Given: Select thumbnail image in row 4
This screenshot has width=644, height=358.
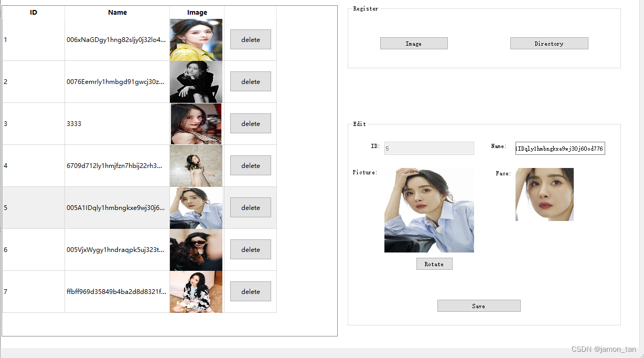Looking at the screenshot, I should [x=196, y=166].
